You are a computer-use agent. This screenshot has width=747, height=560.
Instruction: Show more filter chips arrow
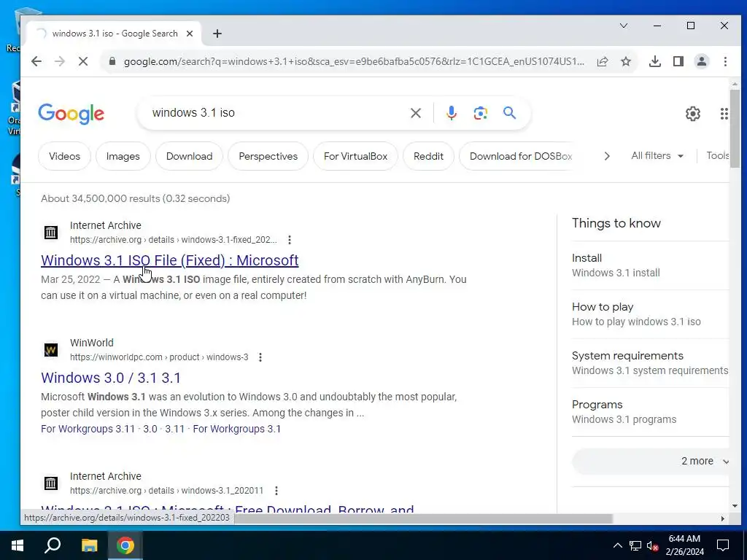[606, 156]
